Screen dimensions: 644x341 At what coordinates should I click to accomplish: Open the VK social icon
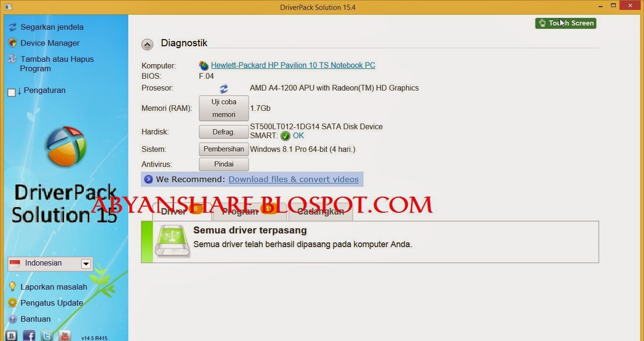click(x=11, y=335)
